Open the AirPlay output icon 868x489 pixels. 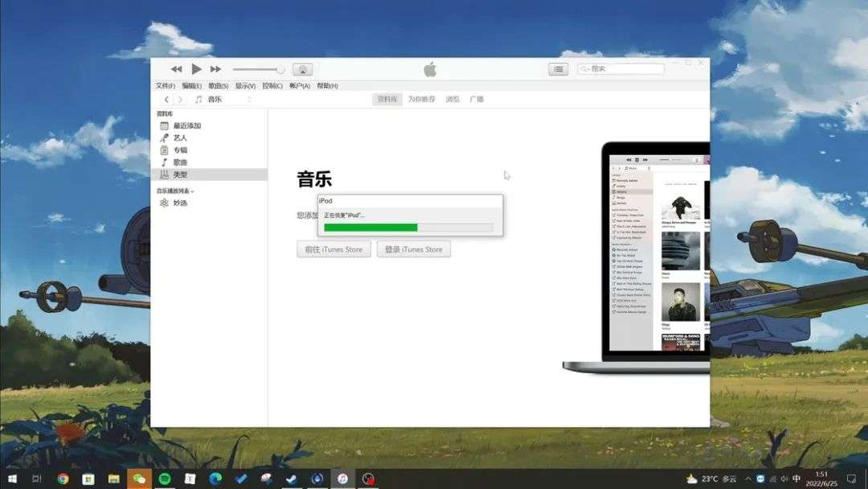click(302, 69)
